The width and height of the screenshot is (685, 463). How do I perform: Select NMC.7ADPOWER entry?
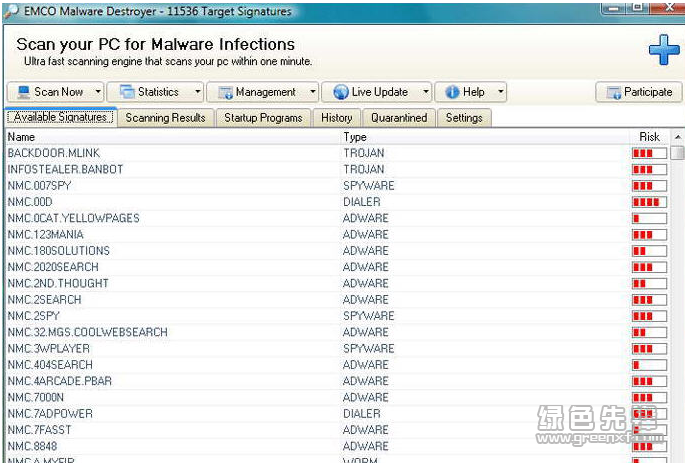click(337, 414)
